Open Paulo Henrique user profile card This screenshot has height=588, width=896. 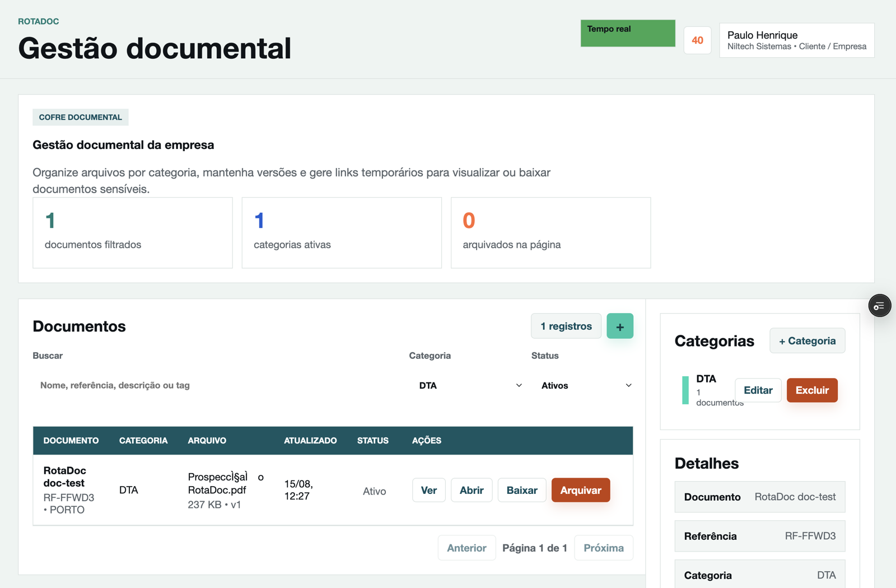click(797, 40)
